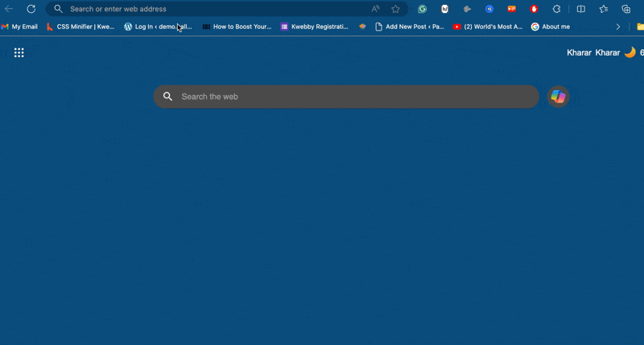Star this page as a favorite

click(395, 9)
